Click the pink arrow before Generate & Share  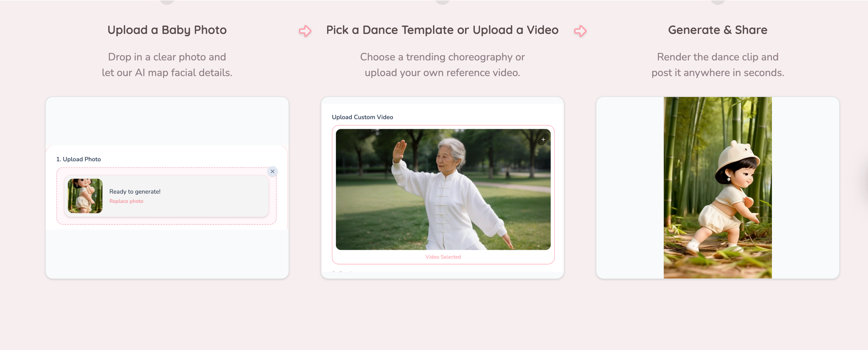click(581, 31)
